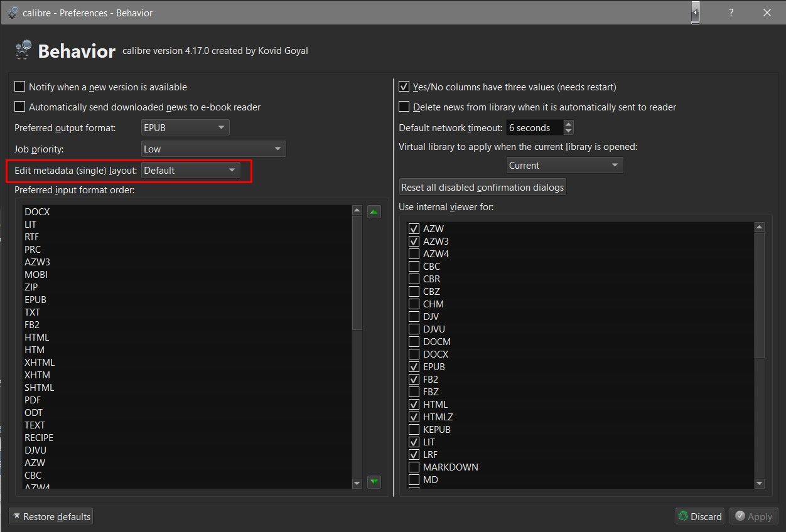The image size is (786, 532).
Task: Check CBR in internal viewer list
Action: click(414, 279)
